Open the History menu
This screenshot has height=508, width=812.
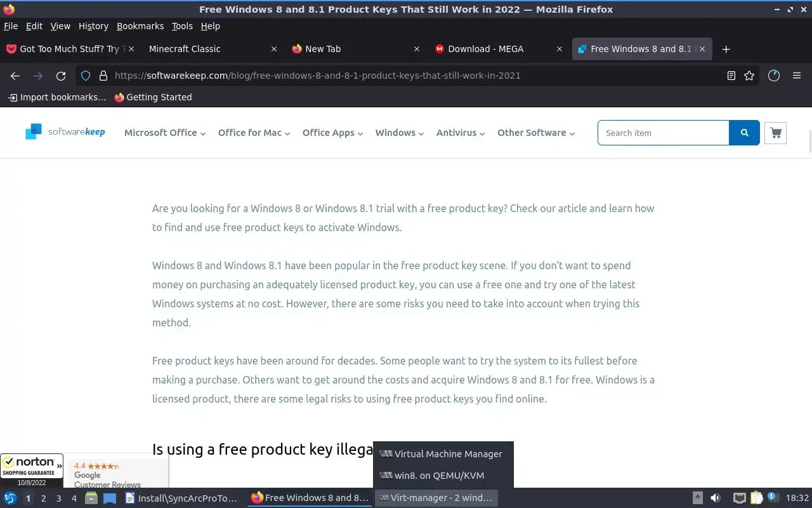93,26
